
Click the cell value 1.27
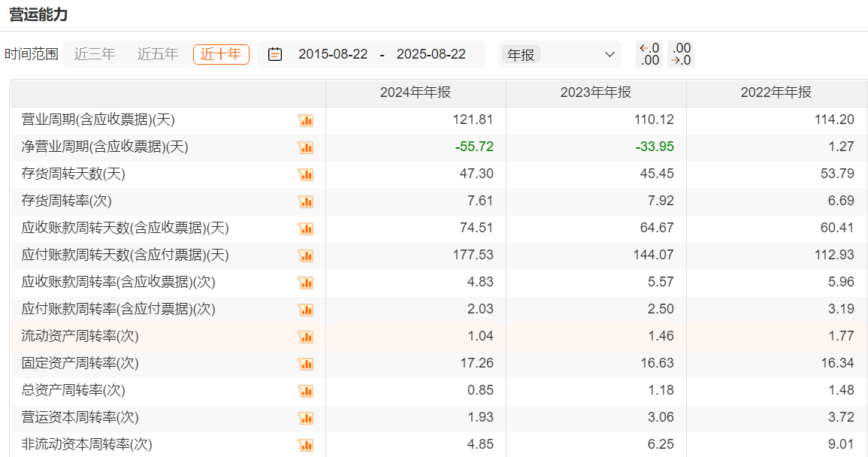pyautogui.click(x=841, y=147)
